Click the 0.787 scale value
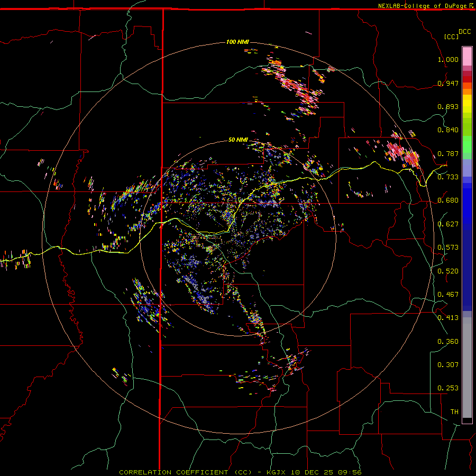Viewport: 476px width, 476px height. coord(448,153)
